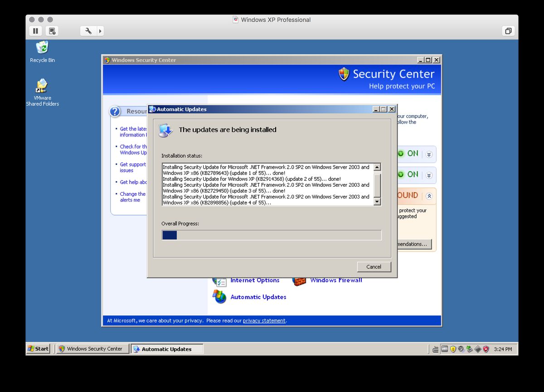Open the privacy statement link
Screen dimensions: 544x392
264,320
